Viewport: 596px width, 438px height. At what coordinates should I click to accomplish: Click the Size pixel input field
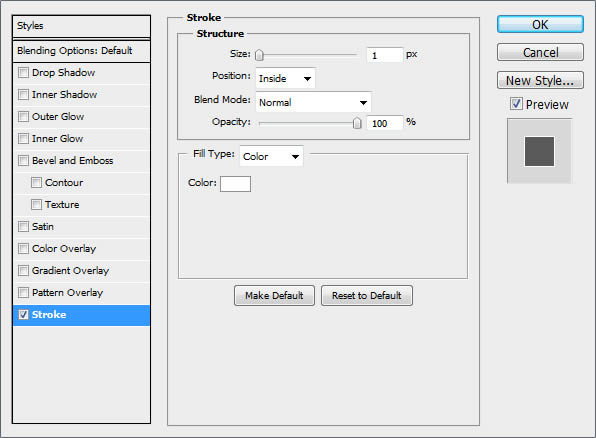(x=384, y=55)
